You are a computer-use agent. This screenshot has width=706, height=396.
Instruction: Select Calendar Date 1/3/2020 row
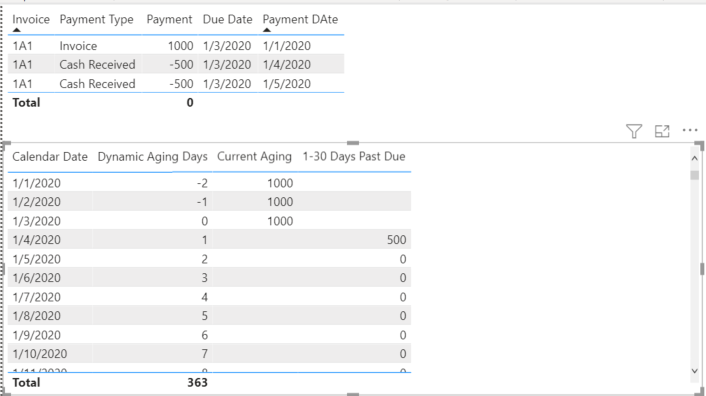click(x=36, y=221)
